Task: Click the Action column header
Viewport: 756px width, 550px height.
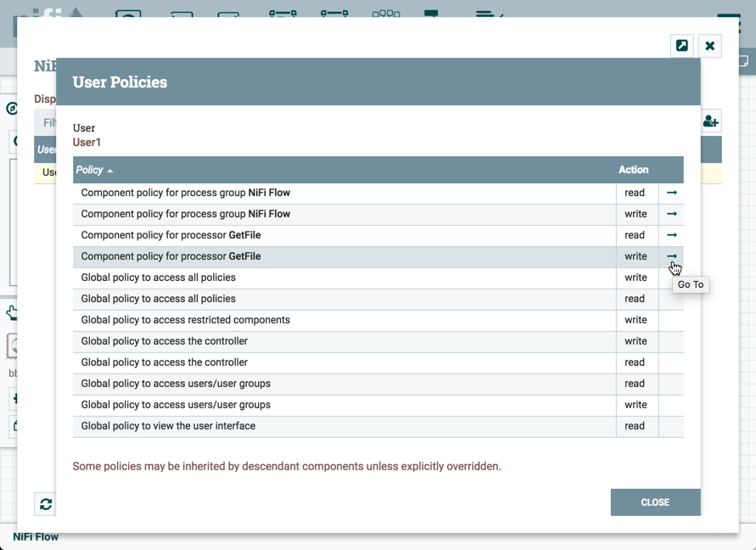Action: pos(633,171)
